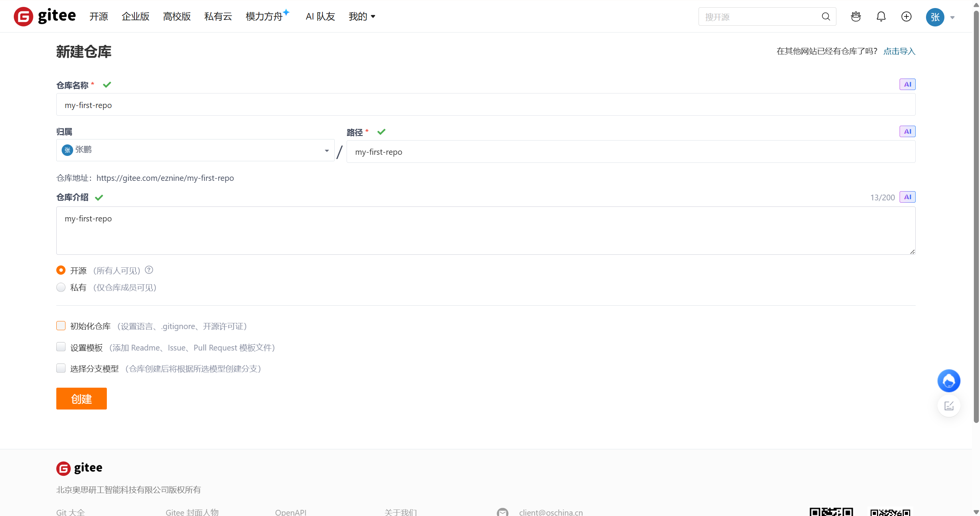Click AI button for 路径 field

pos(908,131)
